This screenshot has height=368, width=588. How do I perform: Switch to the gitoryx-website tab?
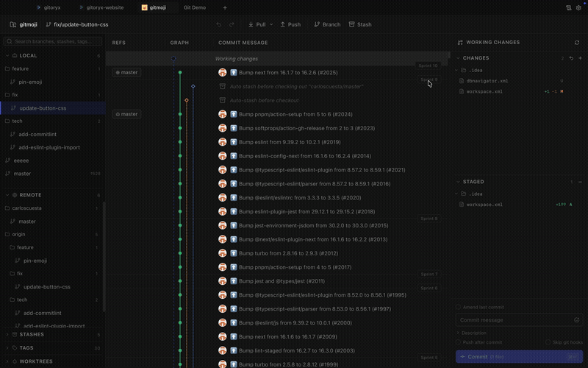coord(101,7)
